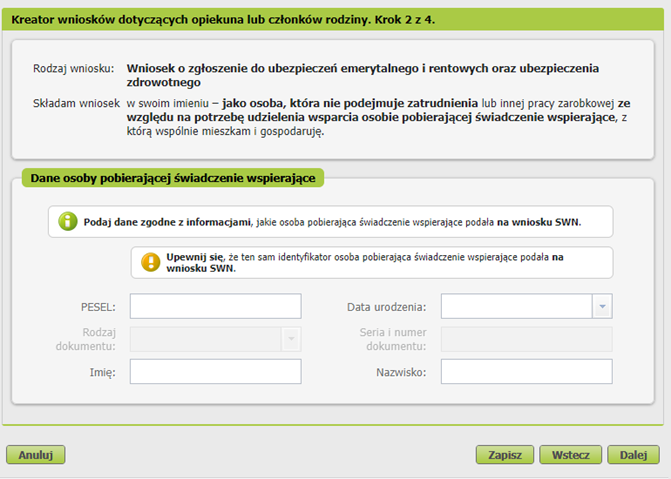Focus the PESEL input field
671x479 pixels.
[x=216, y=306]
